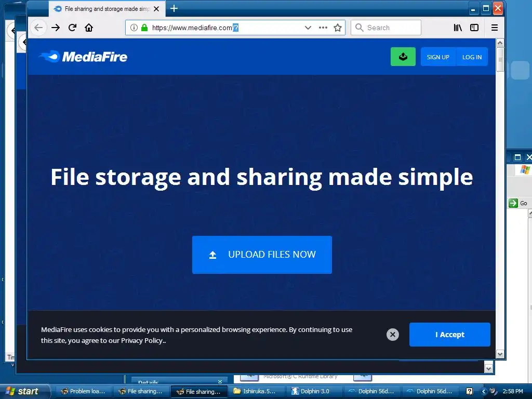Click the 2:58 PM system clock
Viewport: 532px width, 399px height.
coord(513,391)
